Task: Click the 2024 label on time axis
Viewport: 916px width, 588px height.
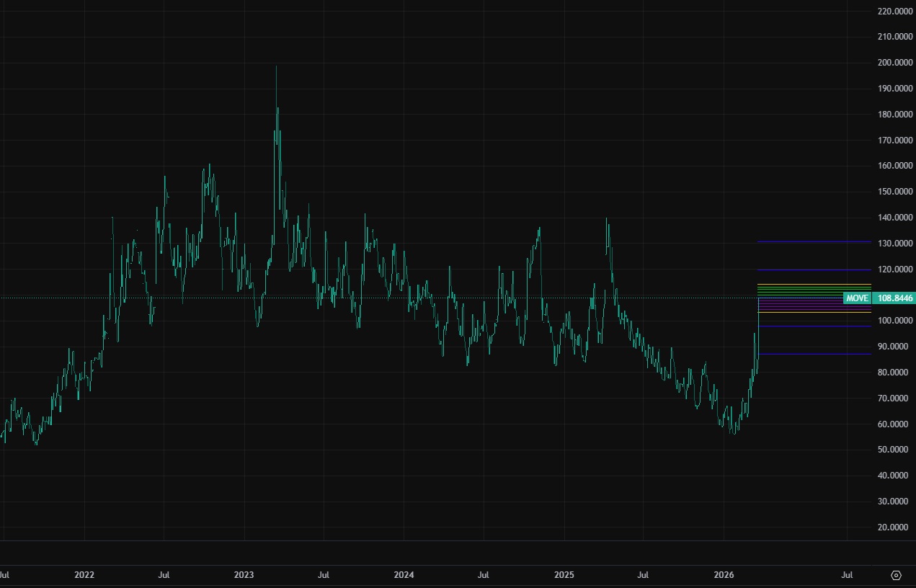Action: (x=404, y=575)
